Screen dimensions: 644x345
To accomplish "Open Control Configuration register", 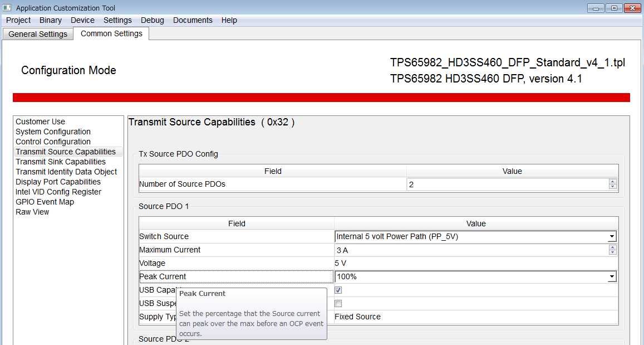I will [x=53, y=142].
